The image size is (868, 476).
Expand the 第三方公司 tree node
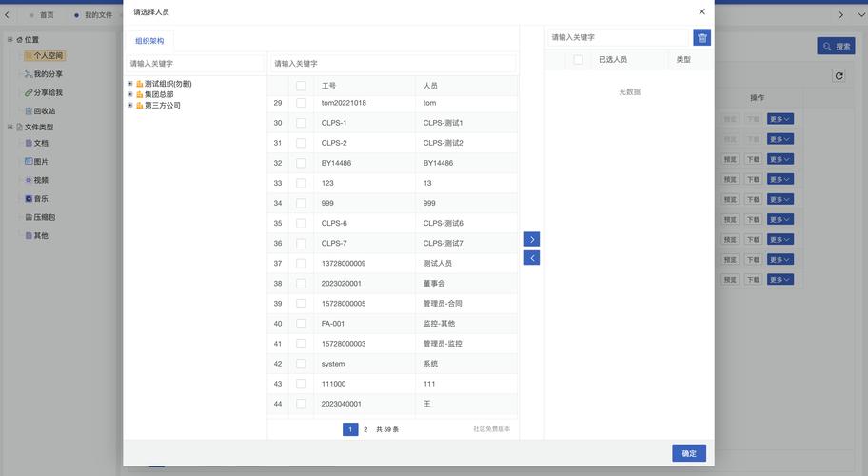129,105
